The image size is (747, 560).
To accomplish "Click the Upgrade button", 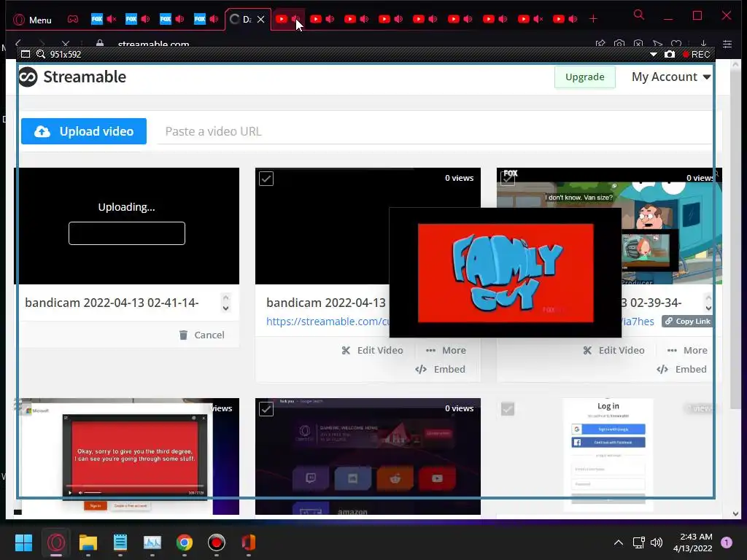I will coord(584,77).
